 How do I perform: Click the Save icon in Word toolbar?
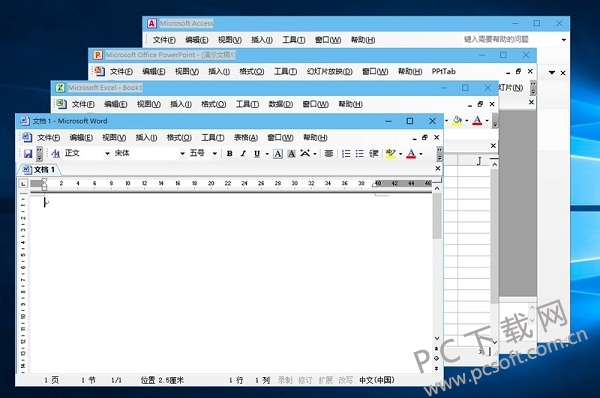[x=28, y=153]
